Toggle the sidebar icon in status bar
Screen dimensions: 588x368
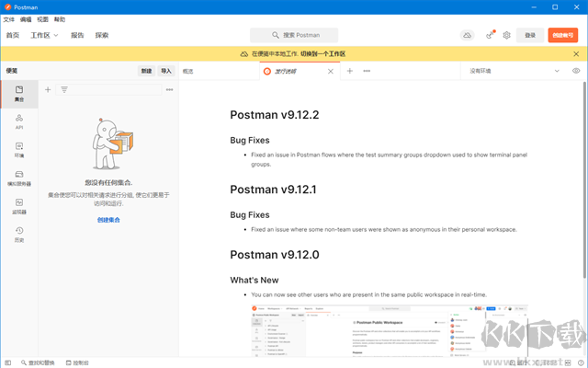[8, 362]
